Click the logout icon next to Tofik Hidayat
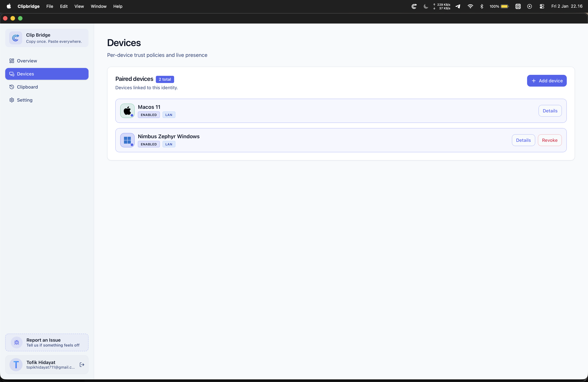The width and height of the screenshot is (588, 382). [x=82, y=365]
